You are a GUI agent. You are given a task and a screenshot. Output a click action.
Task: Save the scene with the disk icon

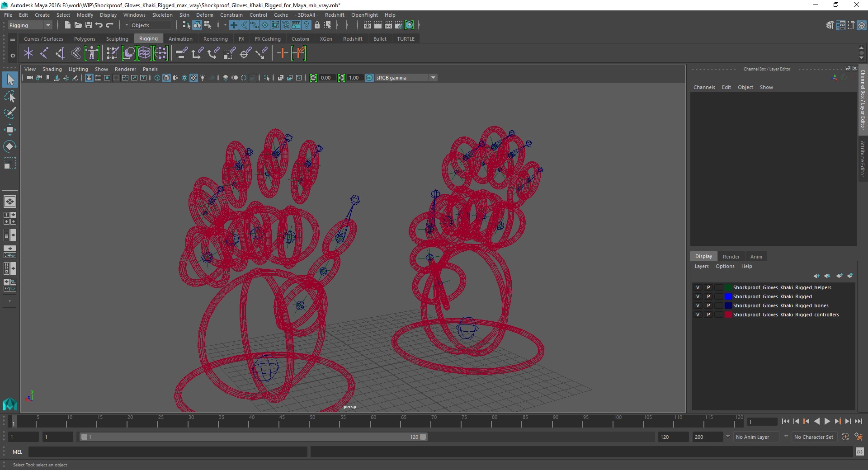[x=89, y=25]
